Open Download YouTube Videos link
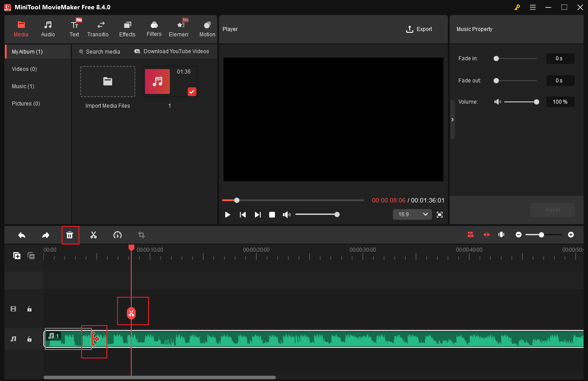The width and height of the screenshot is (588, 381). click(172, 51)
